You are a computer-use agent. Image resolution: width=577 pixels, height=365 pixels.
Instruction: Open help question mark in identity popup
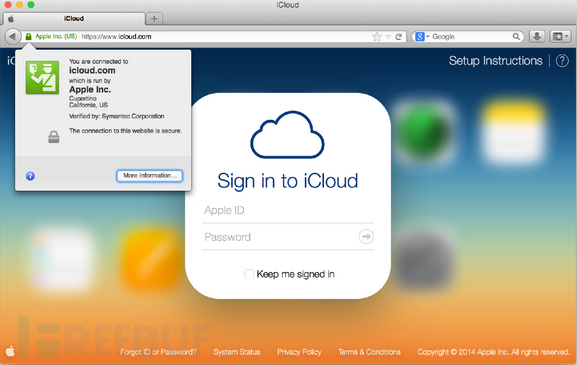[x=31, y=176]
